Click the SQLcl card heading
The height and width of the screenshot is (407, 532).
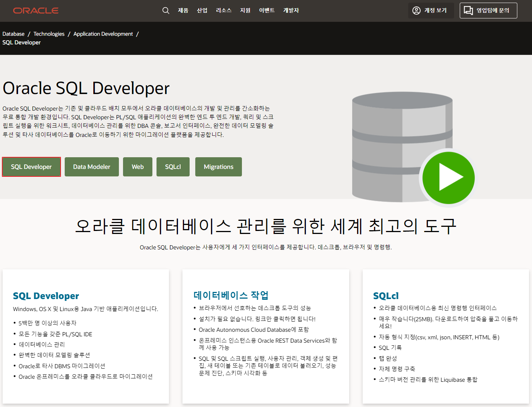[386, 296]
